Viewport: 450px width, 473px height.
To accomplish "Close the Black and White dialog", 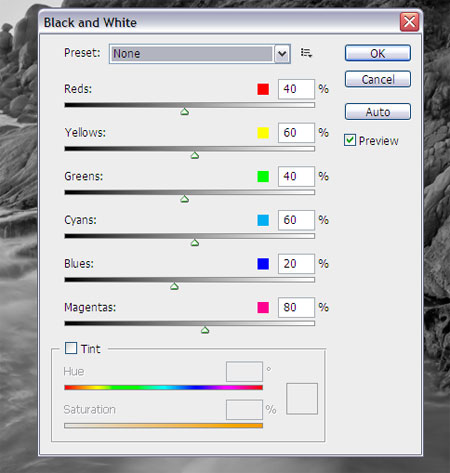I will [x=409, y=22].
